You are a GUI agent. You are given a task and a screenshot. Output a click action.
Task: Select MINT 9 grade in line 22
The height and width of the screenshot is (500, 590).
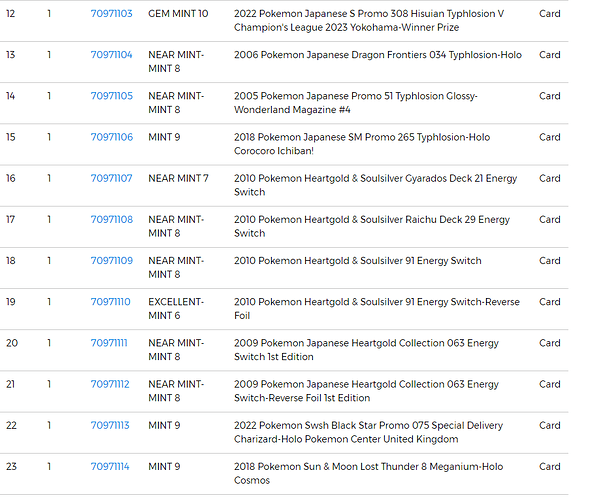click(164, 426)
